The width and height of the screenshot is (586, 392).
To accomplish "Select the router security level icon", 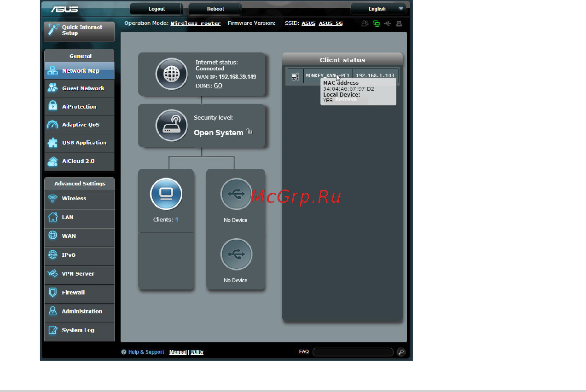I will (171, 125).
